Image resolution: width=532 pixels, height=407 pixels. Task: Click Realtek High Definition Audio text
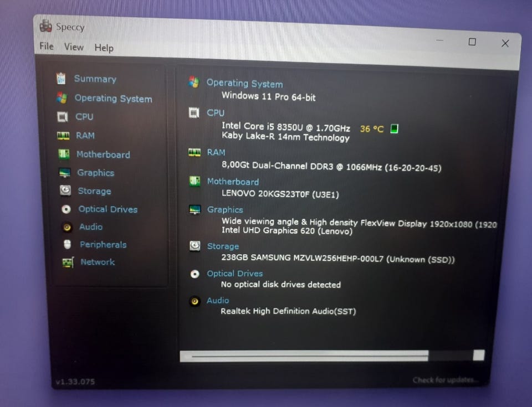pyautogui.click(x=288, y=311)
